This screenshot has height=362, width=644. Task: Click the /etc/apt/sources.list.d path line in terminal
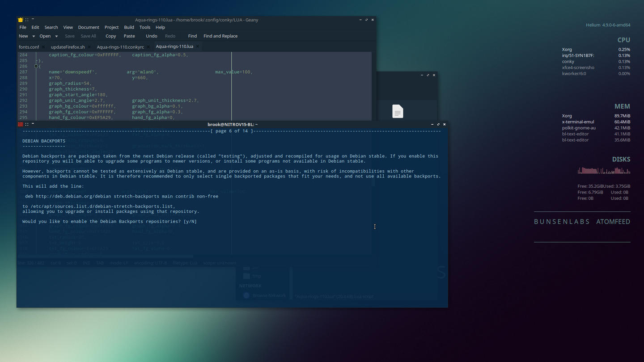pos(99,206)
